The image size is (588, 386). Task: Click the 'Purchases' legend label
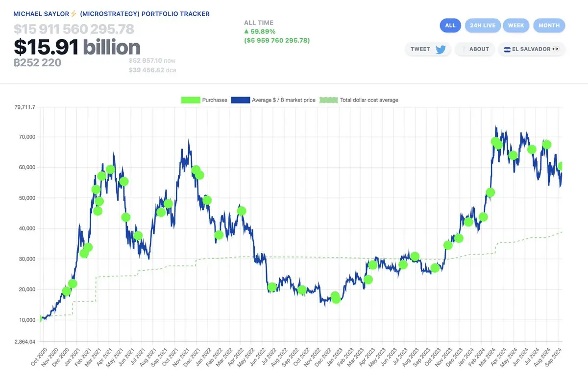[x=215, y=100]
